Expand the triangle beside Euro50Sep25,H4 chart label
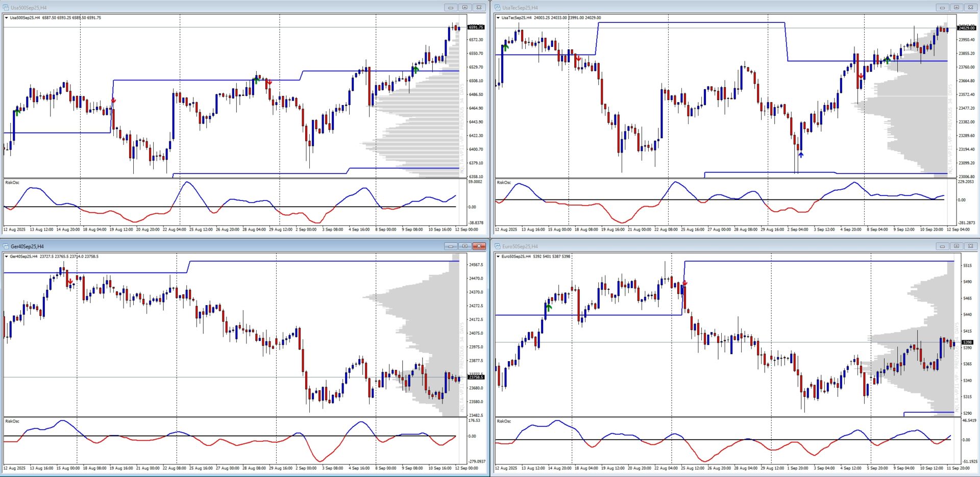The image size is (980, 477). [x=498, y=257]
